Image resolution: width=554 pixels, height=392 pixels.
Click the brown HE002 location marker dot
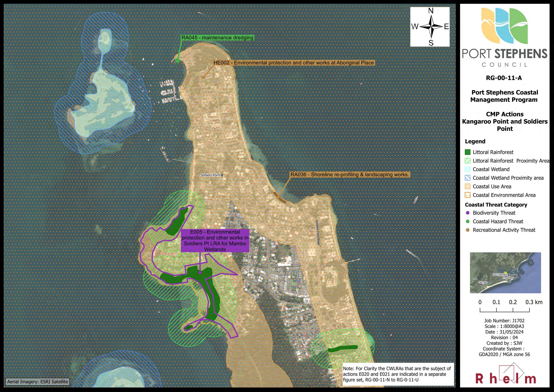coord(204,77)
